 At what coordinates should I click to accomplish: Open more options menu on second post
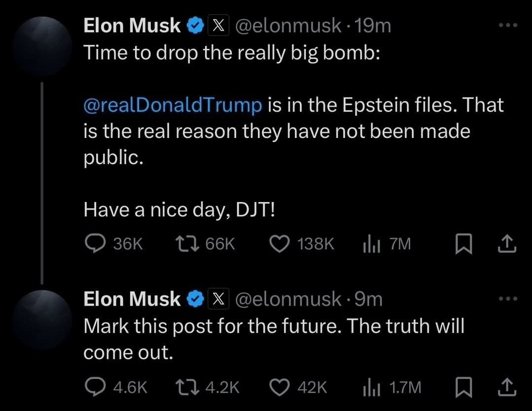[508, 299]
